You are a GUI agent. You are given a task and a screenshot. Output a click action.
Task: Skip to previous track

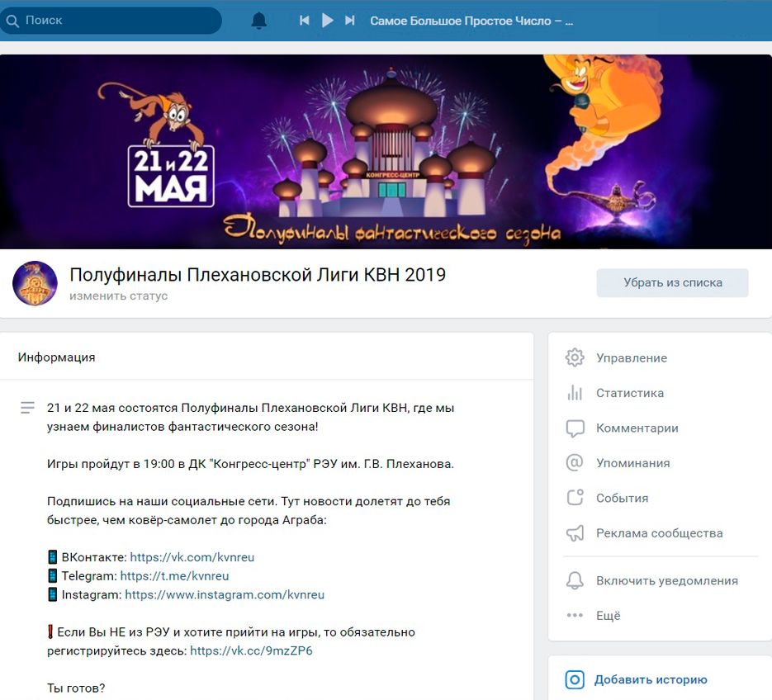305,20
